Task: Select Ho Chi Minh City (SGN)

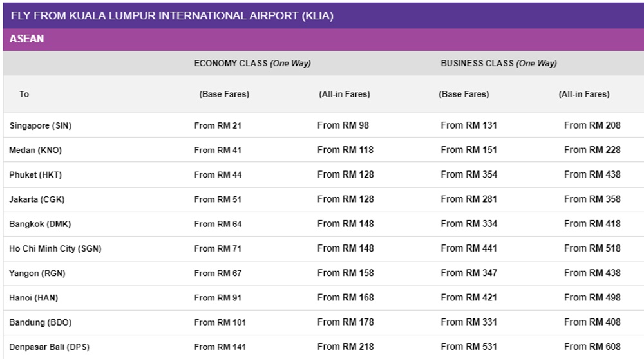Action: (55, 248)
